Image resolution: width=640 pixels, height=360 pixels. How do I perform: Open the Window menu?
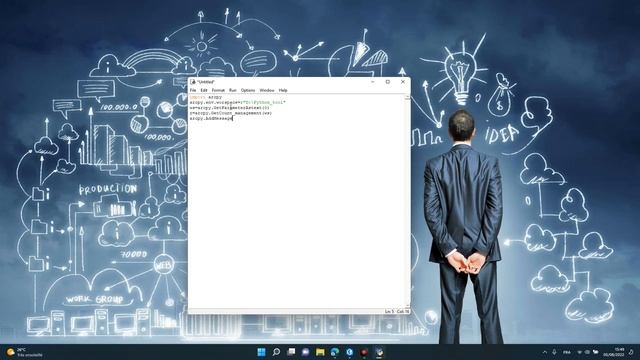[267, 90]
